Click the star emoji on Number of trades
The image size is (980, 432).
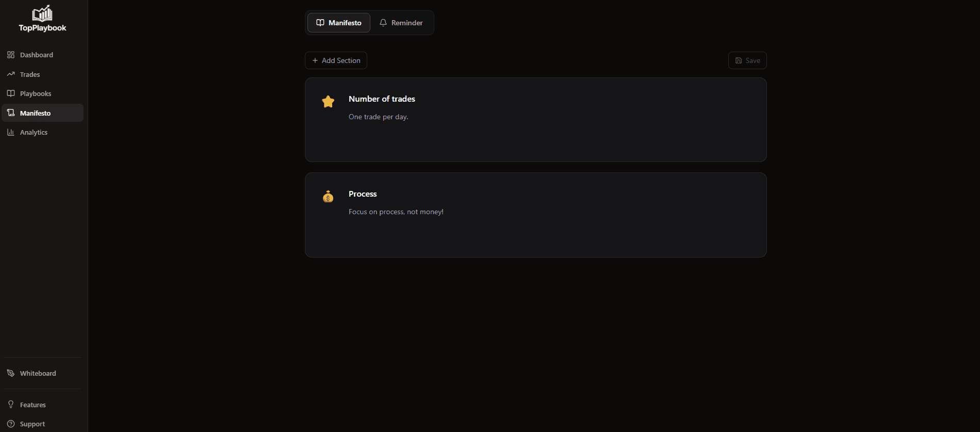328,101
